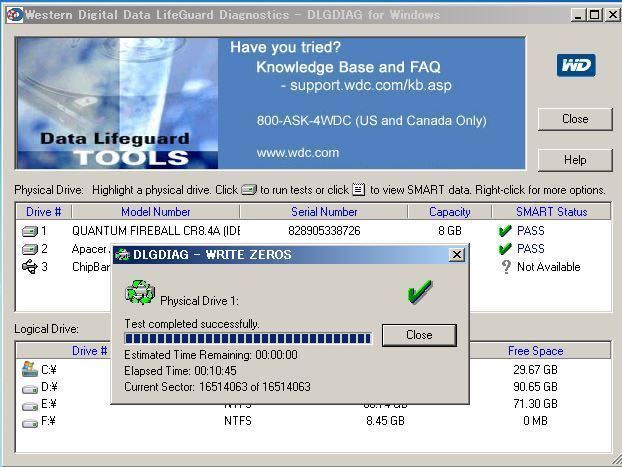The height and width of the screenshot is (467, 622).
Task: Open Help in the main window
Action: [x=575, y=160]
